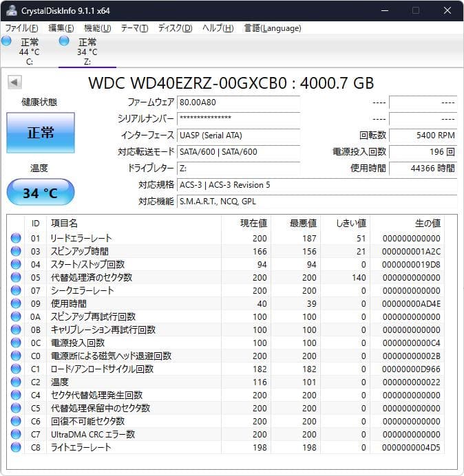Click the status orb for ID 03 スピンアップ時間

[x=16, y=251]
